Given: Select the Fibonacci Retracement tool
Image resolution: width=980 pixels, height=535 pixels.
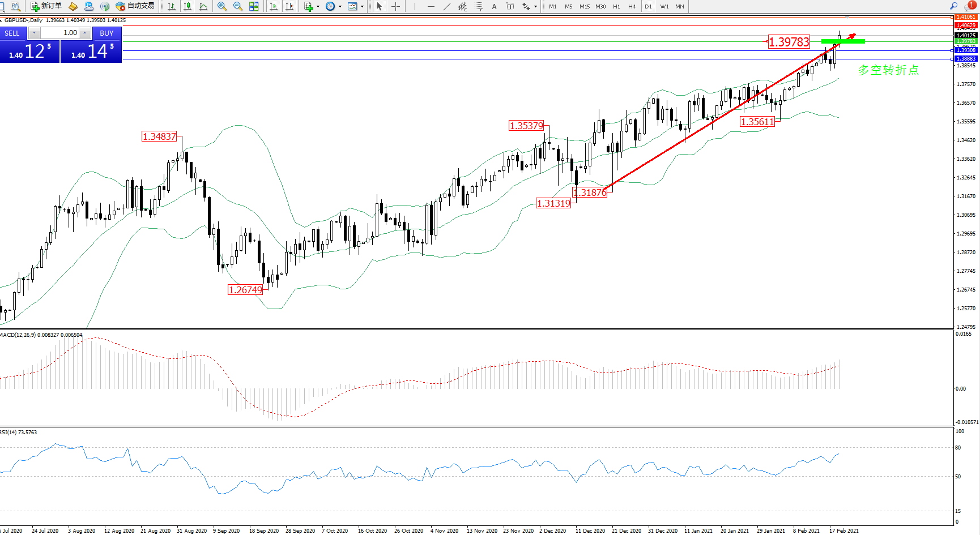Looking at the screenshot, I should tap(479, 6).
